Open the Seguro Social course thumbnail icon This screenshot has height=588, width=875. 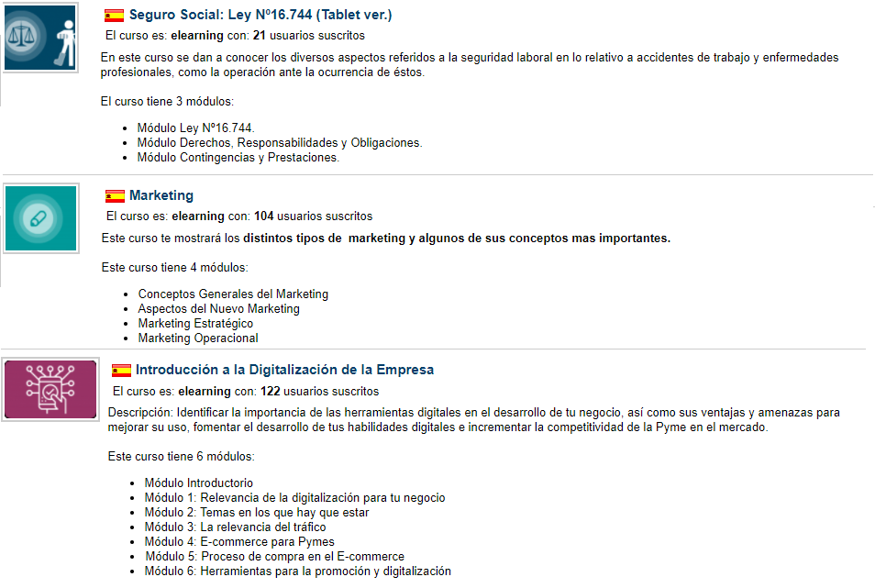pos(40,38)
